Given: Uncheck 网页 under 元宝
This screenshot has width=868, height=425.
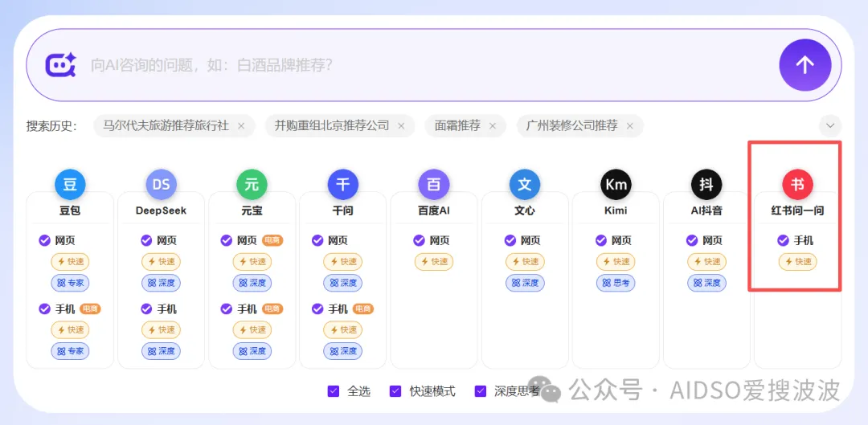Looking at the screenshot, I should 227,240.
